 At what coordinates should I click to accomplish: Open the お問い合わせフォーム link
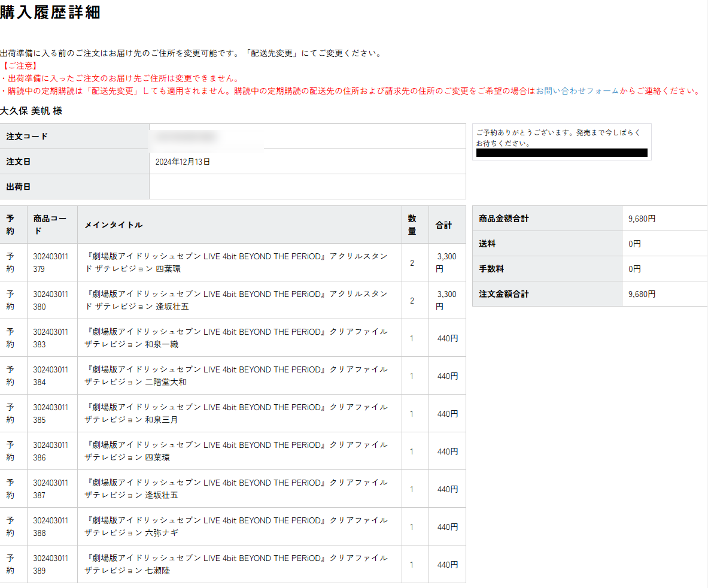(x=577, y=91)
